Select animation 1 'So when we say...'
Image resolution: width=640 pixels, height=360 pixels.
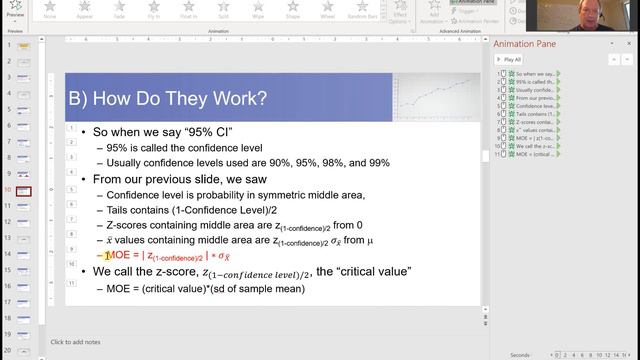coord(528,74)
